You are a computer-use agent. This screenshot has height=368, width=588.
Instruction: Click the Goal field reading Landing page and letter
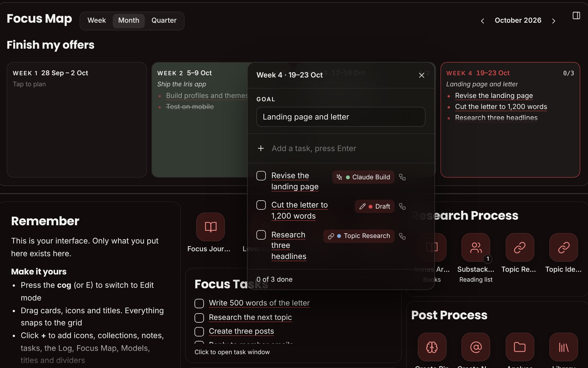coord(341,117)
